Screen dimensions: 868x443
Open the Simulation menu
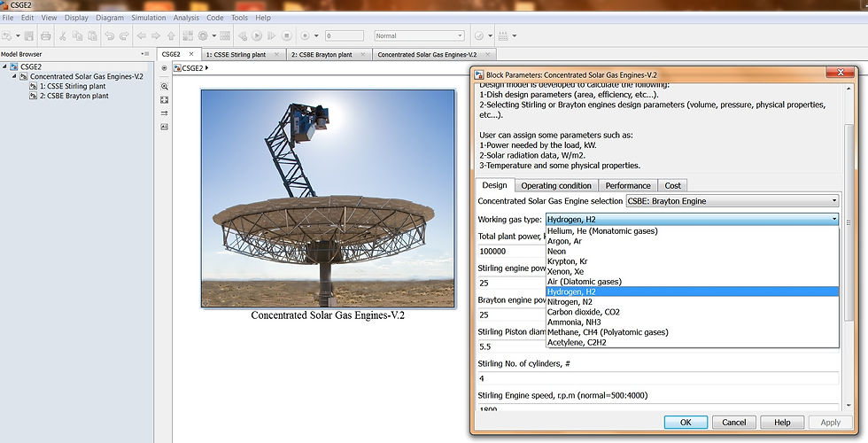[149, 18]
